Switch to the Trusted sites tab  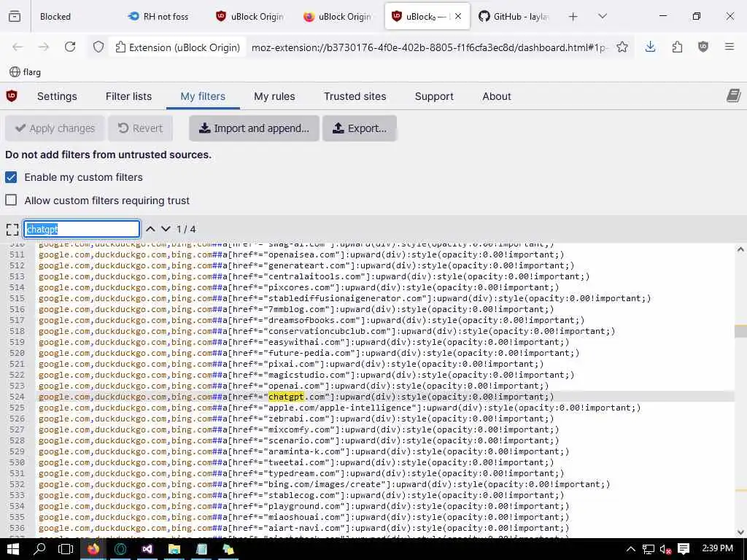tap(355, 96)
